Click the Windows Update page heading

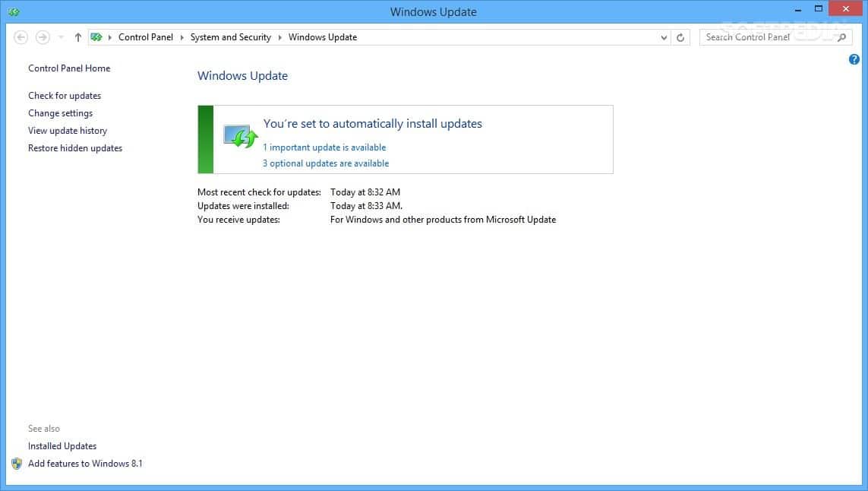point(242,76)
